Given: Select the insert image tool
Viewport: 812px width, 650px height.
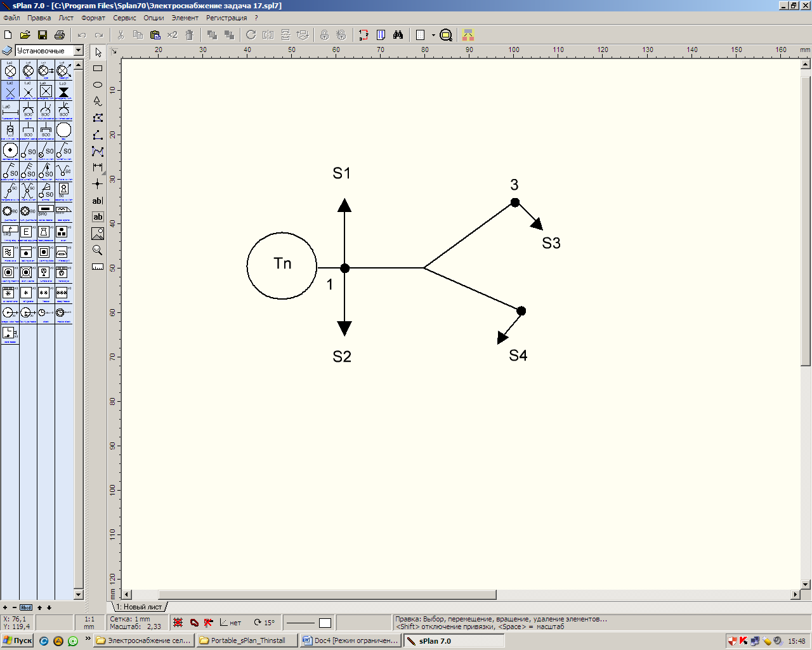Looking at the screenshot, I should [x=98, y=234].
